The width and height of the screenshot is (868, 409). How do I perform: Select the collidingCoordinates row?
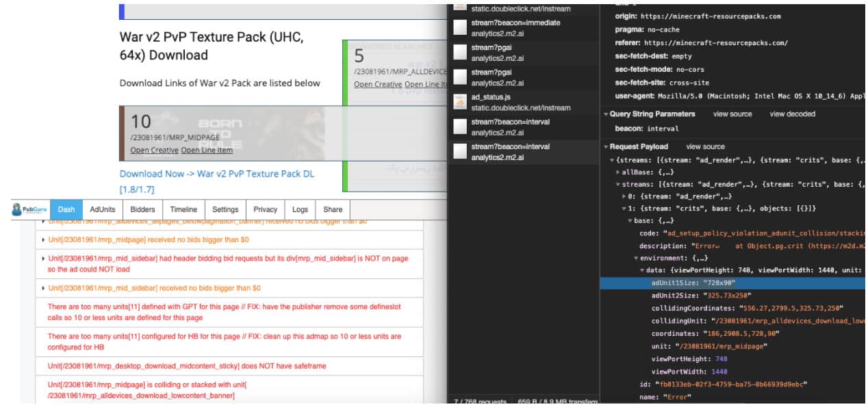(x=733, y=308)
